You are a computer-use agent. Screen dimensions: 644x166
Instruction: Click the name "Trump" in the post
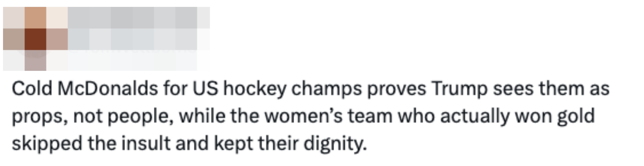point(460,89)
